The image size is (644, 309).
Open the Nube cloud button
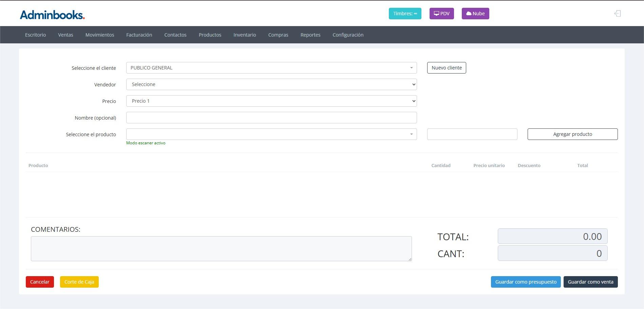(475, 14)
